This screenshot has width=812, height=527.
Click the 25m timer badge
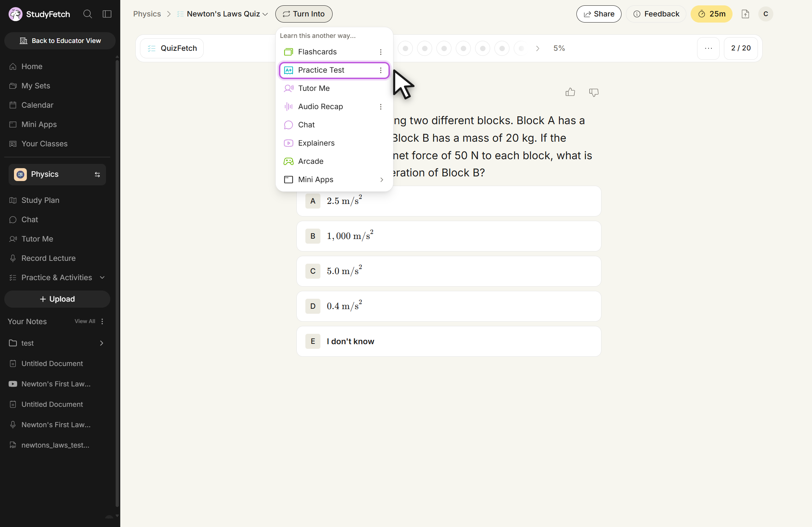pos(711,14)
